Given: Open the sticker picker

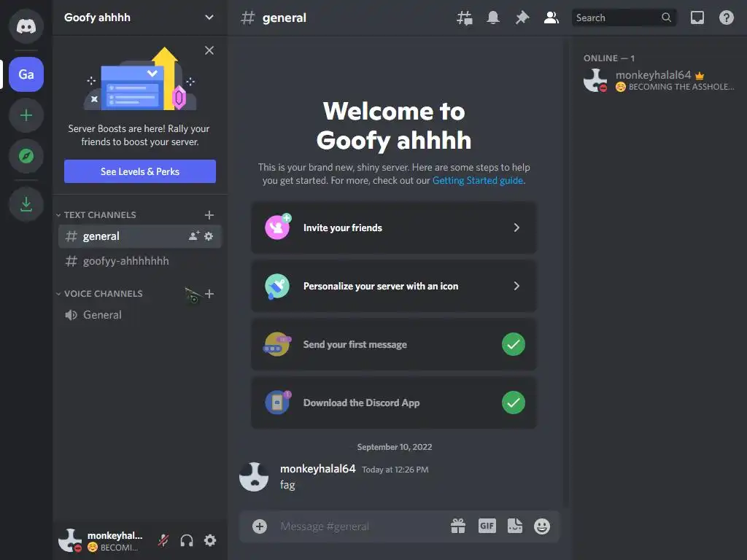Looking at the screenshot, I should pyautogui.click(x=515, y=526).
